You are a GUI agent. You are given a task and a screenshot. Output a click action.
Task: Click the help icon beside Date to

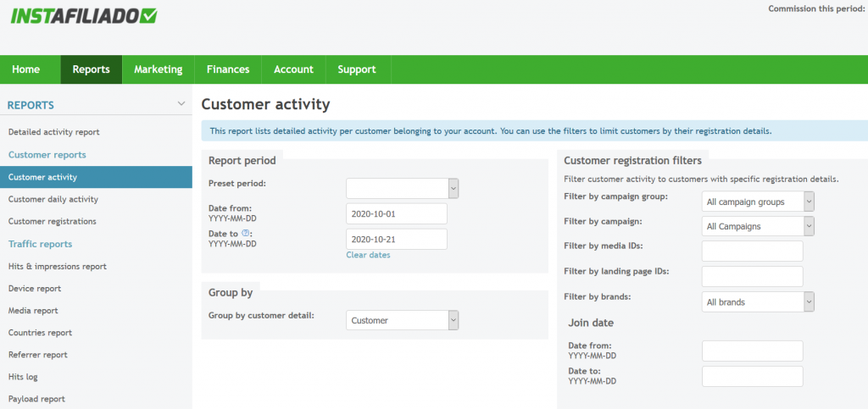(246, 233)
